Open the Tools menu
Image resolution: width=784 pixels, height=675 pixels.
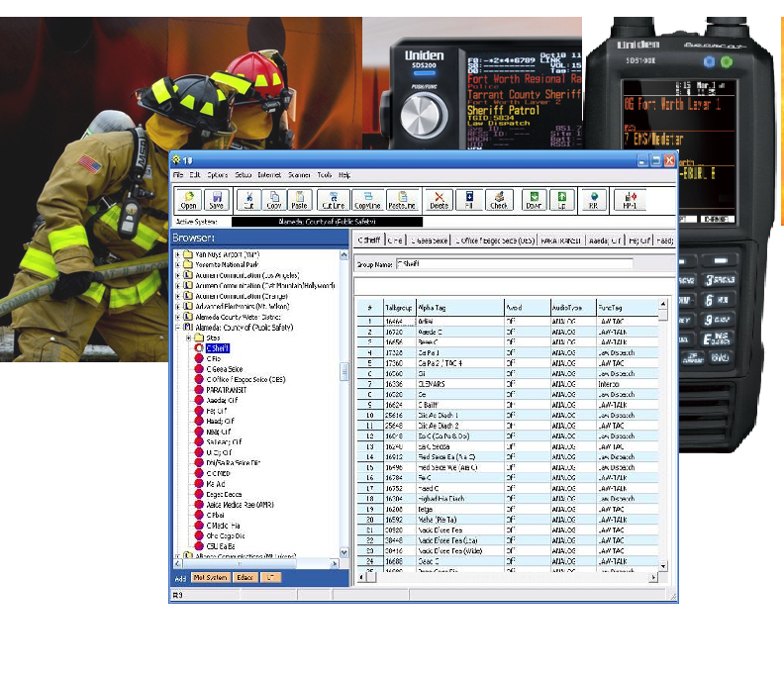tap(325, 175)
